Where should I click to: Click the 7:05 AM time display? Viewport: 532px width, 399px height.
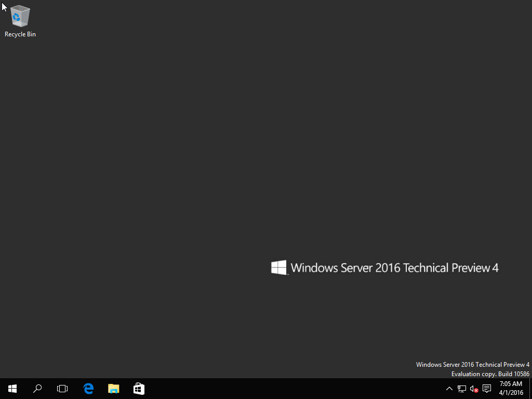pos(510,384)
